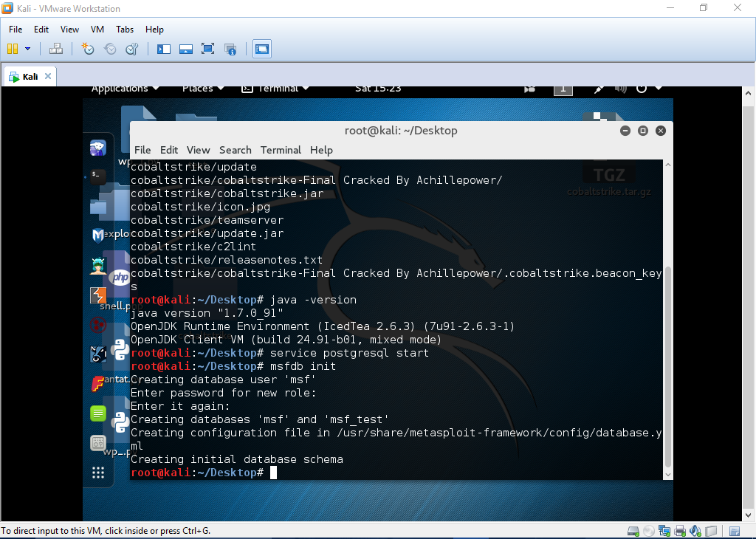Toggle the VMware library sidebar
Viewport: 756px width, 539px height.
point(164,49)
